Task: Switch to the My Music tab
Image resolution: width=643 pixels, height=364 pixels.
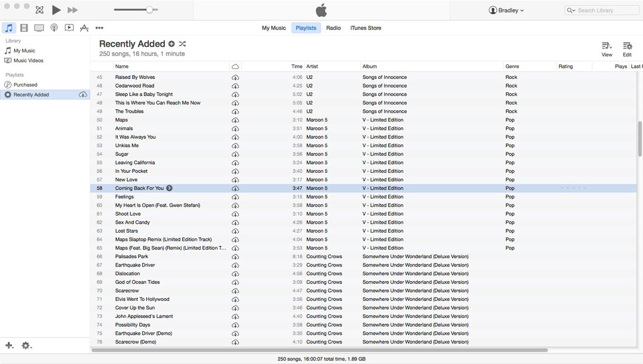Action: pos(274,28)
